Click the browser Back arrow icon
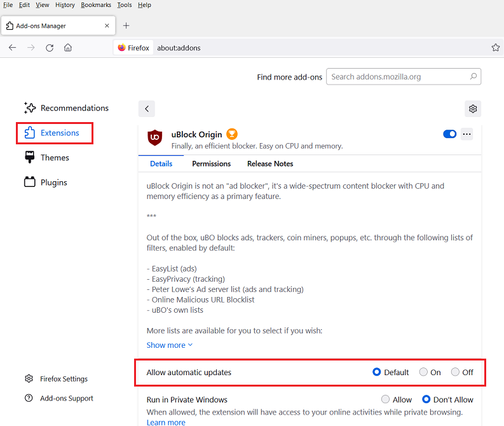 click(12, 48)
